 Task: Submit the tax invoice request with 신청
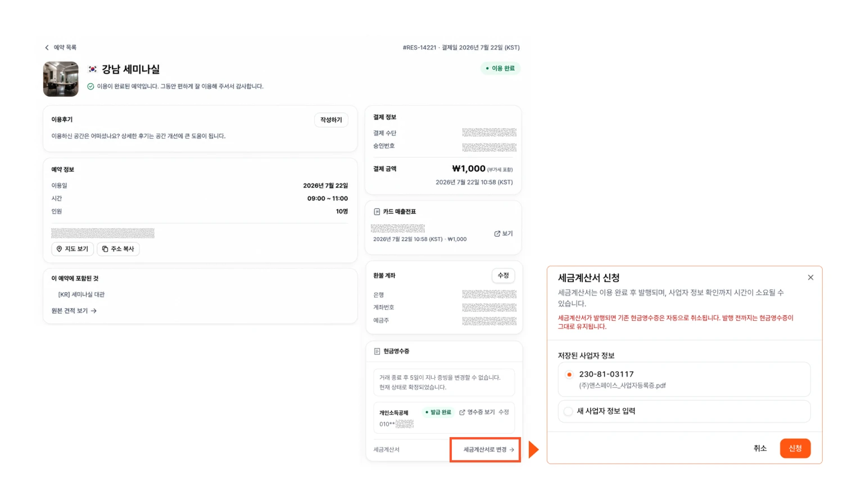[795, 448]
